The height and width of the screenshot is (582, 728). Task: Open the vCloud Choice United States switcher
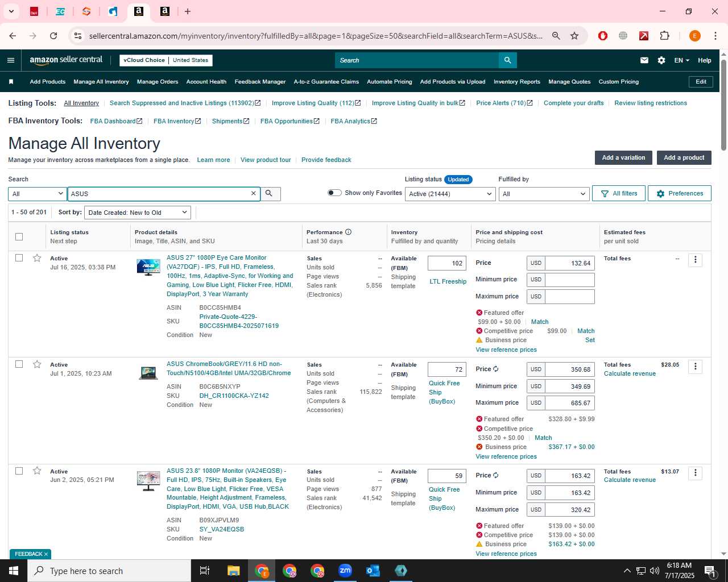pyautogui.click(x=166, y=60)
